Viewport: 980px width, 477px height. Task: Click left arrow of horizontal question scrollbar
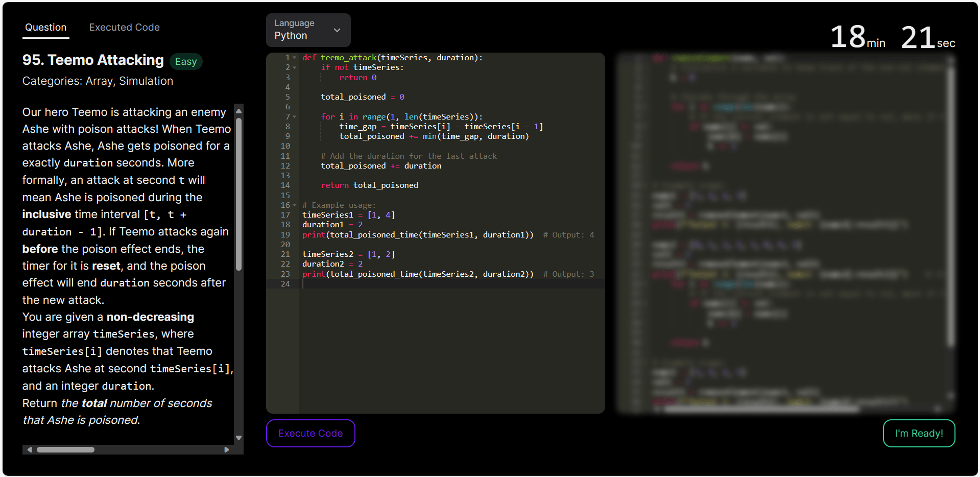point(30,449)
